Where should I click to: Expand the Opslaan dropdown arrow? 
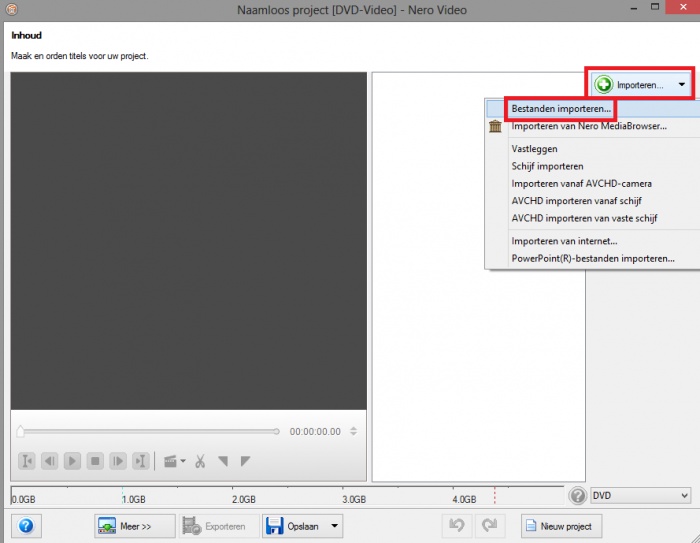[334, 526]
